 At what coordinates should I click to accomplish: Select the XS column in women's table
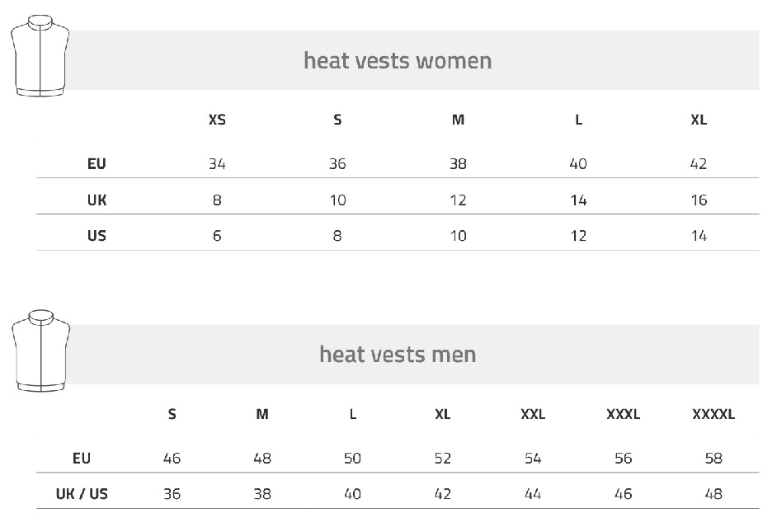(x=217, y=120)
